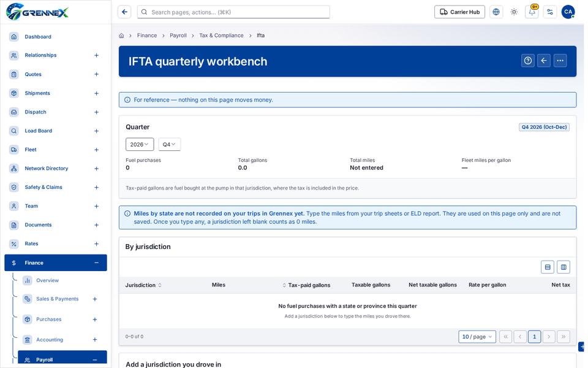Open help on IFTA workbench header
Screen dimensions: 588x368
(x=527, y=61)
